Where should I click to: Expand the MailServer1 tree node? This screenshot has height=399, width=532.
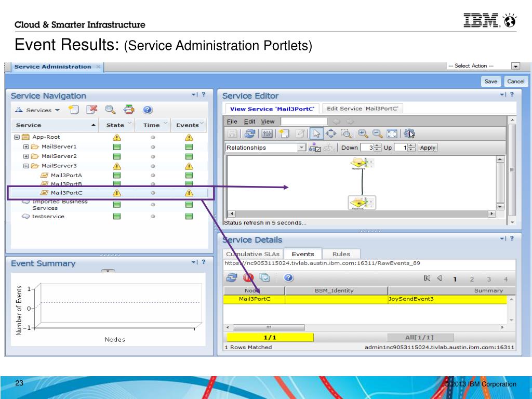pyautogui.click(x=26, y=147)
